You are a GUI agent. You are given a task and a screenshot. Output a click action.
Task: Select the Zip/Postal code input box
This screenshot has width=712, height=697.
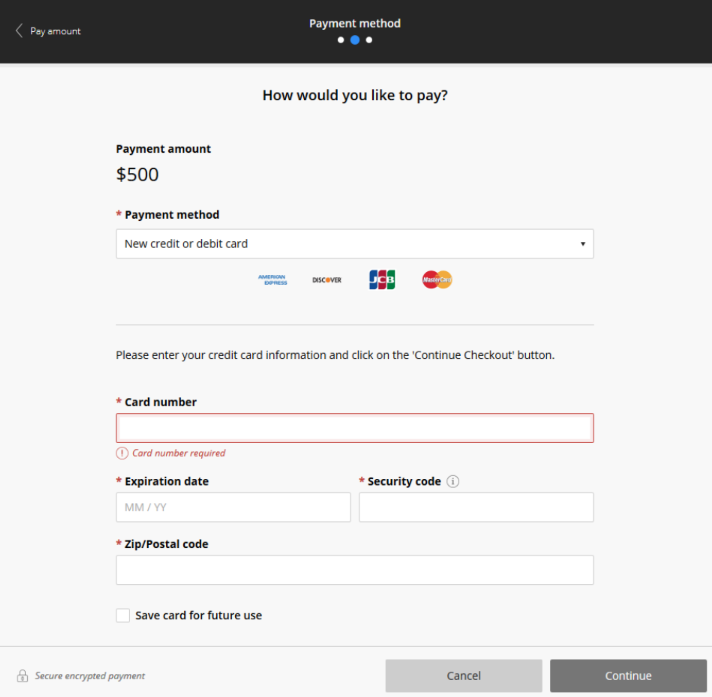click(x=355, y=570)
